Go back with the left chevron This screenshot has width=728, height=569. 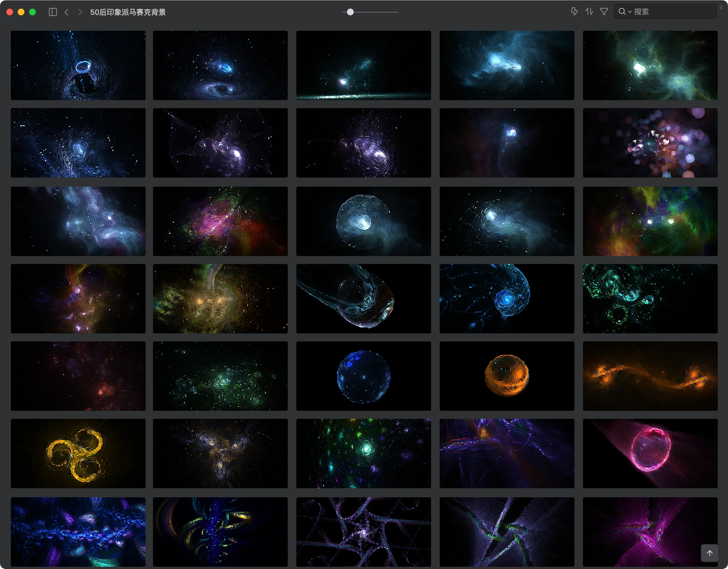(x=67, y=12)
